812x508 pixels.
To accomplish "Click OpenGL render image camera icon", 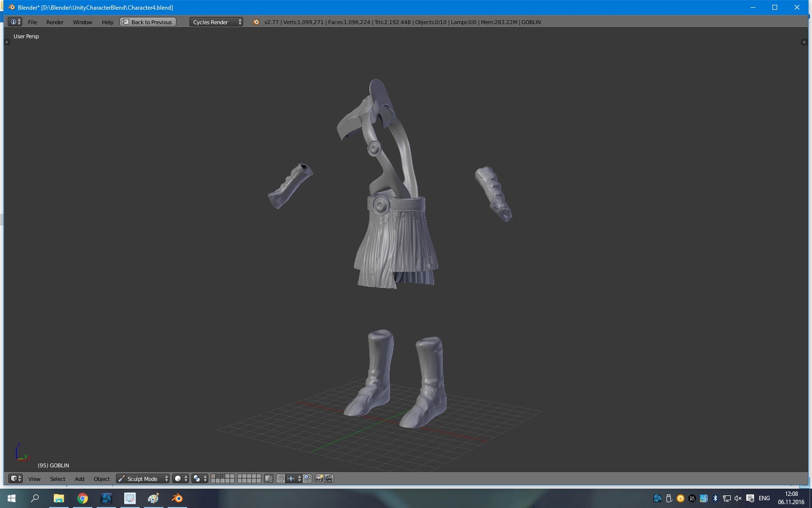I will (x=319, y=479).
